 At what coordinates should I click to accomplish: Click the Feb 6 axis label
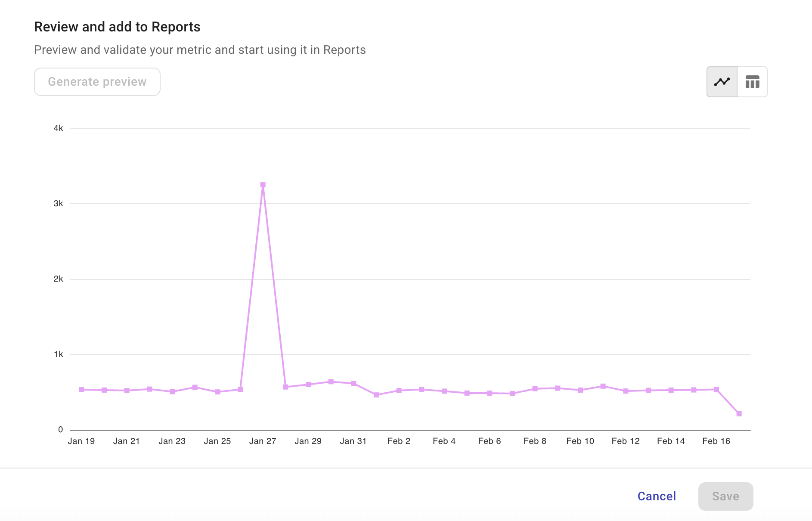click(489, 440)
